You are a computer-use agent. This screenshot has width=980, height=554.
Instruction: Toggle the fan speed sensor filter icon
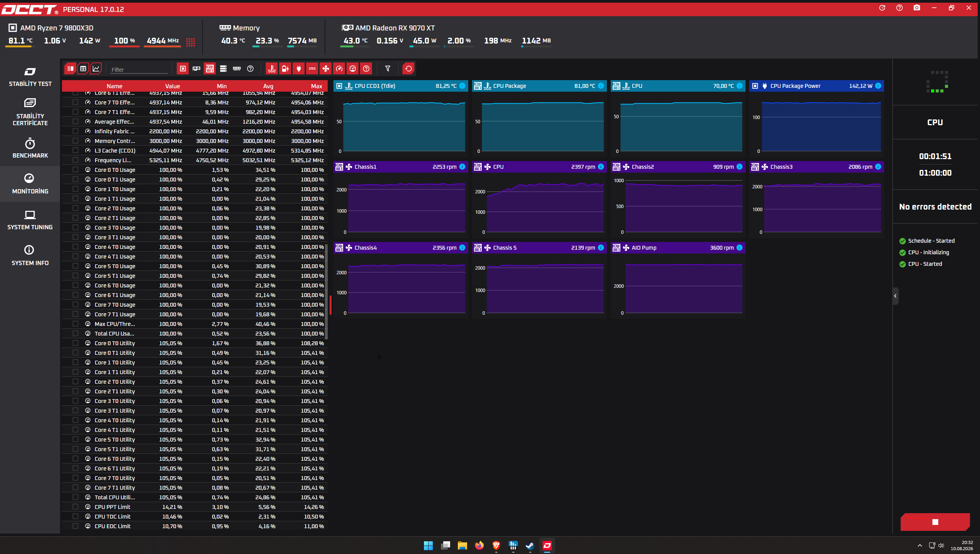(x=326, y=69)
